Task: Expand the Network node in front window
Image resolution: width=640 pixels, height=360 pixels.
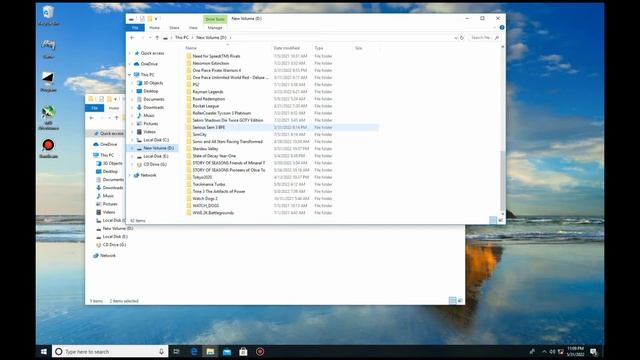Action: coord(130,175)
